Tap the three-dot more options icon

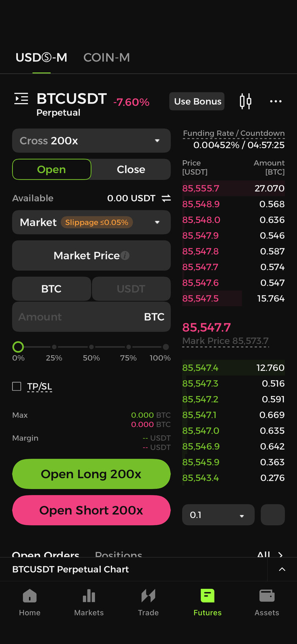(x=276, y=101)
